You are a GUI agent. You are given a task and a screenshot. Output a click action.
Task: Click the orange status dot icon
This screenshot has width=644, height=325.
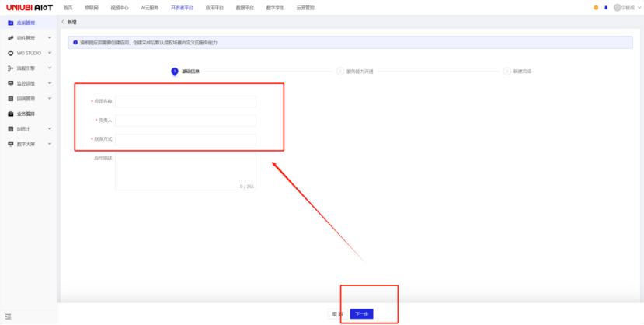(596, 8)
